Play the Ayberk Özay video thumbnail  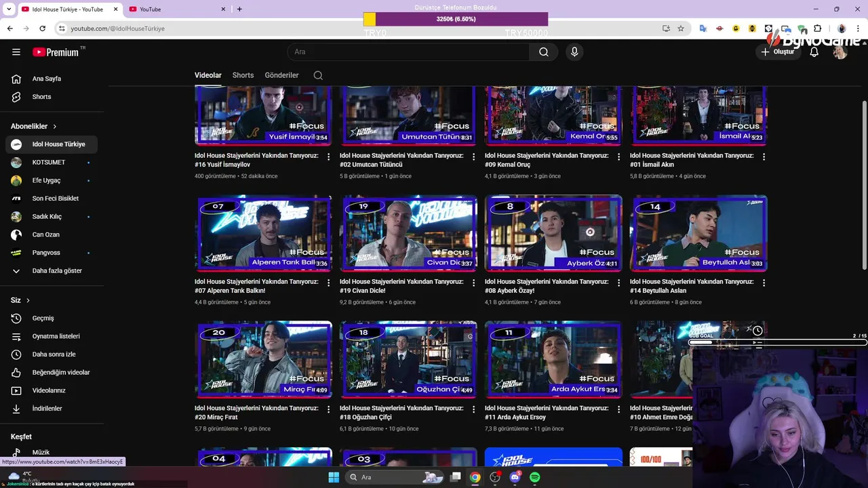(x=553, y=233)
